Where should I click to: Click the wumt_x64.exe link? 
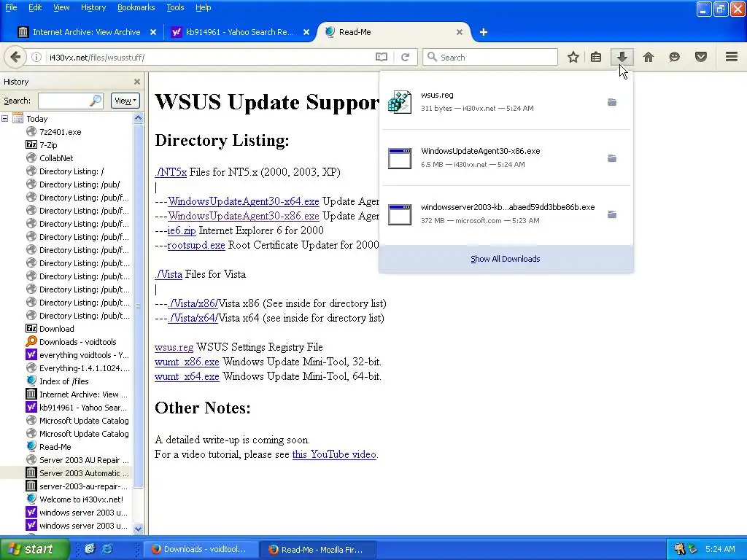(187, 376)
